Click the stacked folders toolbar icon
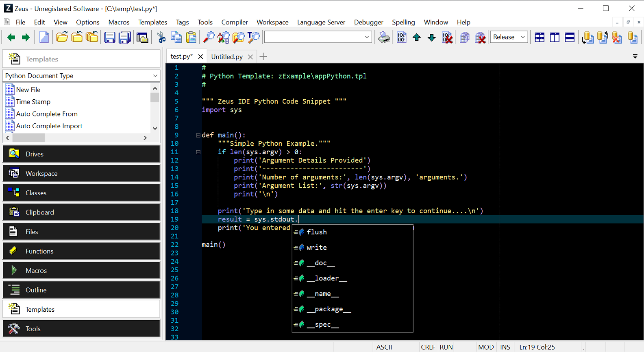Screen dimensions: 644x352 (x=92, y=37)
